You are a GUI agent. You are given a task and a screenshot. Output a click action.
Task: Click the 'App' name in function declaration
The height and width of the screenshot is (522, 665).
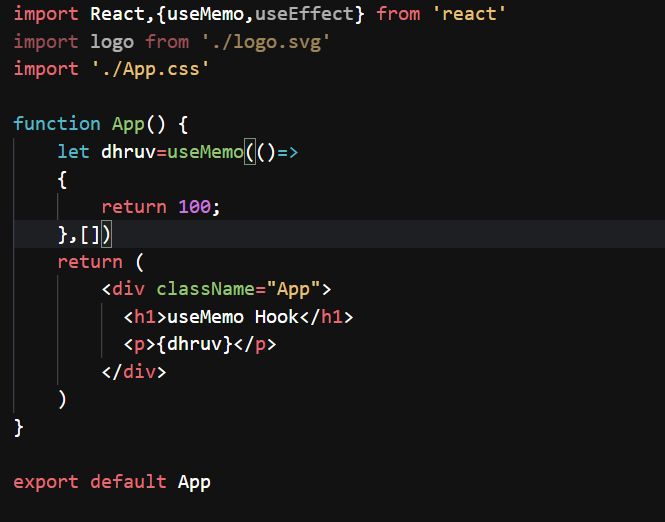pos(128,125)
